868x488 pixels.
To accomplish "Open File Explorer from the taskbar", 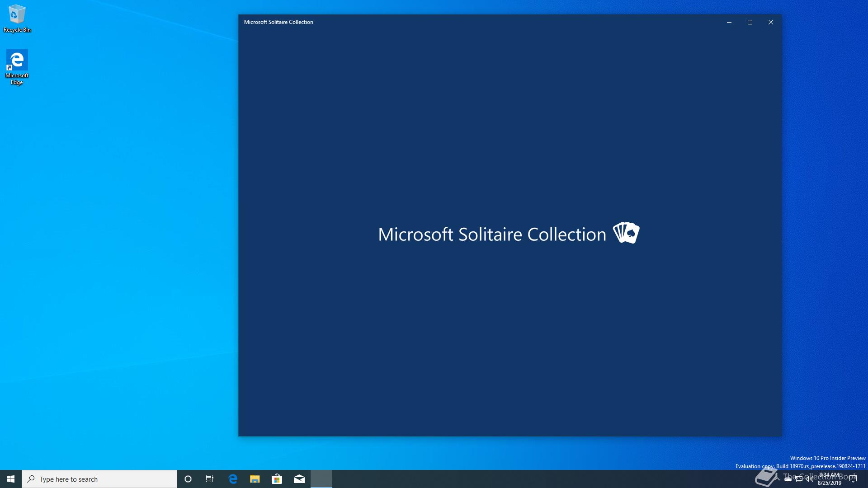I will [255, 479].
